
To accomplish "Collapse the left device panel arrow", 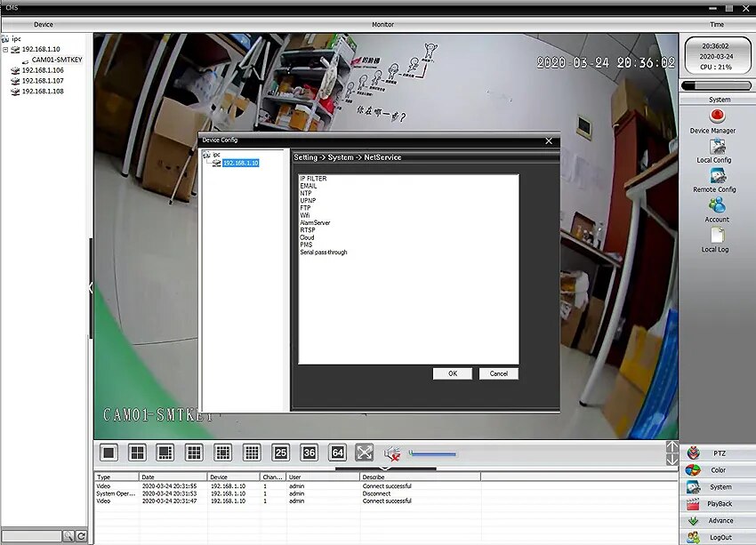I will [91, 288].
